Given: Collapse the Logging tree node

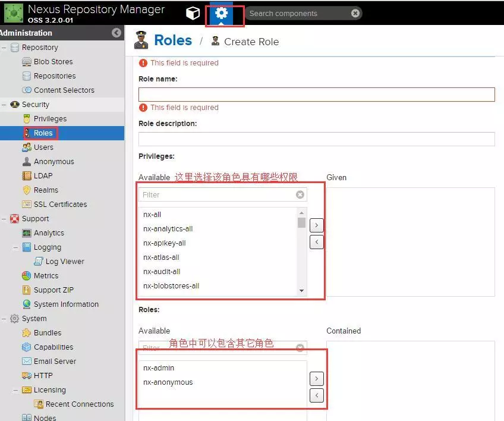Looking at the screenshot, I should pos(15,247).
